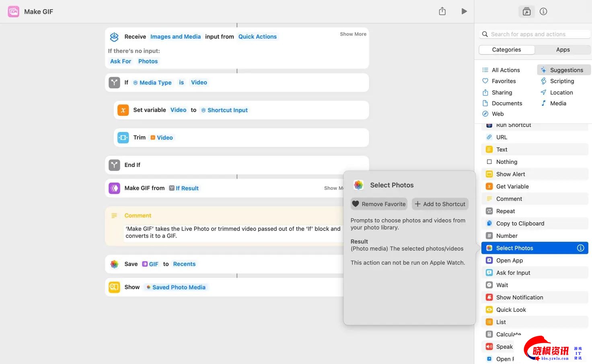The height and width of the screenshot is (364, 592).
Task: Click Saved Photo Media token
Action: tap(176, 287)
